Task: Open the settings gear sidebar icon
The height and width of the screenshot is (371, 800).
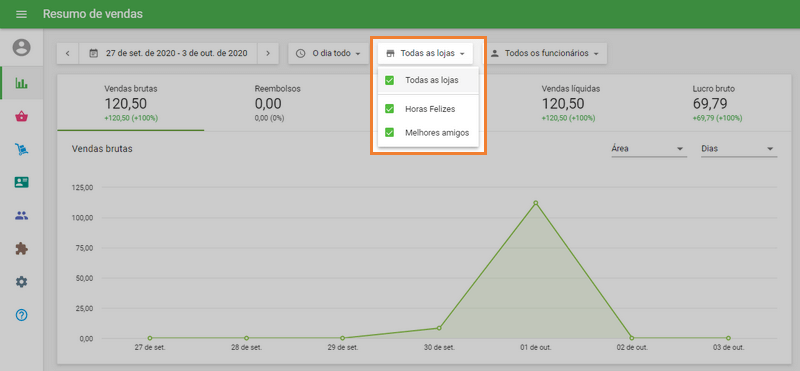Action: [21, 282]
